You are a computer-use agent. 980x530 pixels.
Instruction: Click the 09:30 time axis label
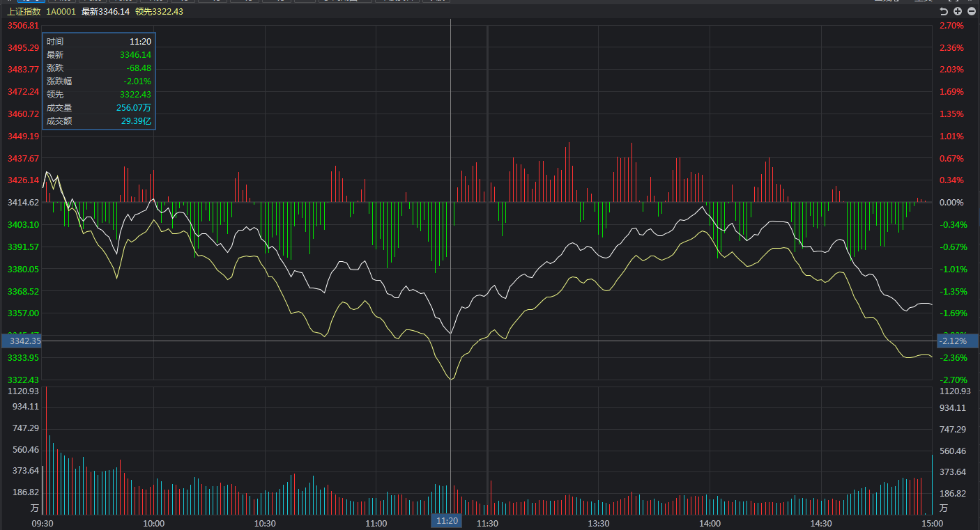(43, 523)
